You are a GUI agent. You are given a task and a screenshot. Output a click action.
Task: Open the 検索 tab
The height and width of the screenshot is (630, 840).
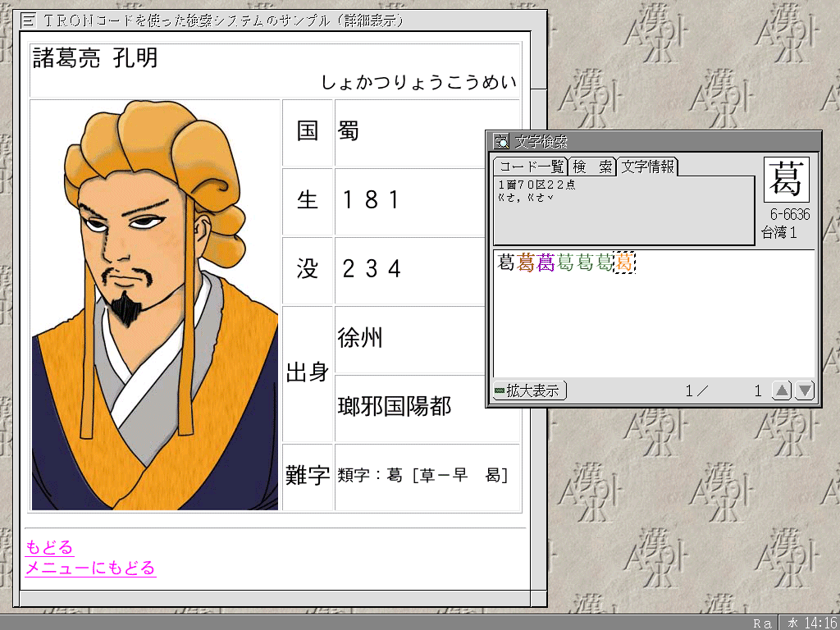click(592, 167)
